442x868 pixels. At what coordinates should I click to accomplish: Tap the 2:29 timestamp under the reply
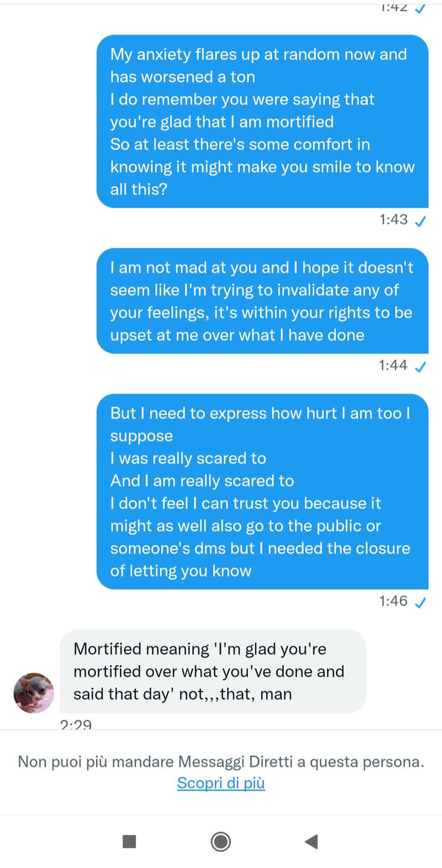76,725
